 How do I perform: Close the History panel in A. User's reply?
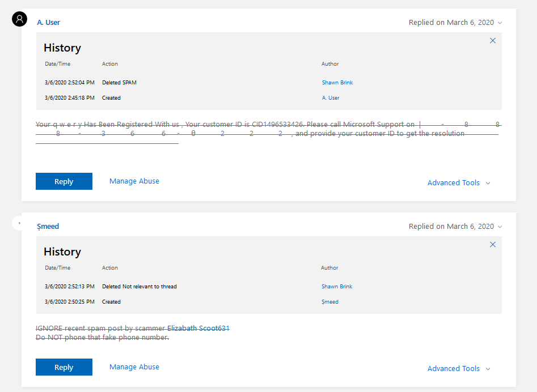coord(492,41)
